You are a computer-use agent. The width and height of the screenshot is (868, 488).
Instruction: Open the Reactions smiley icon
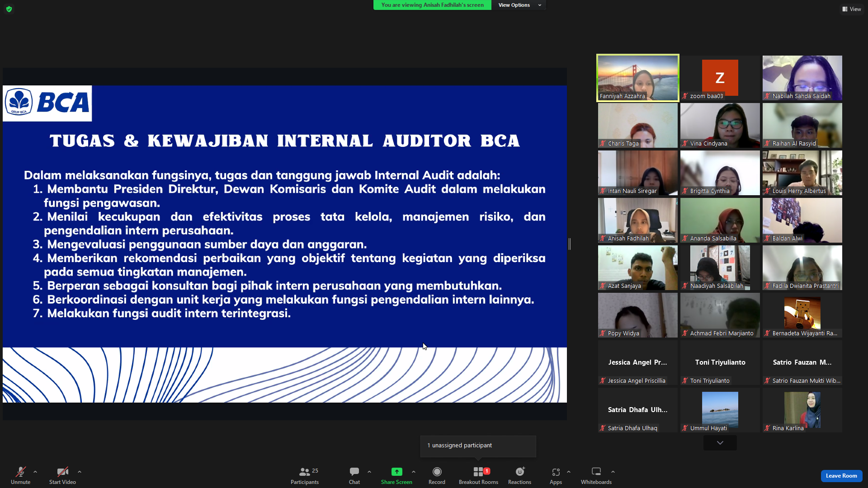[x=520, y=472]
